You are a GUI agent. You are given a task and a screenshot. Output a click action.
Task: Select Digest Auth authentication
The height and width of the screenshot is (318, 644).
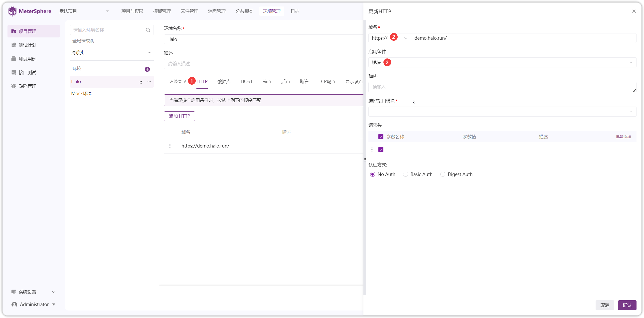click(x=443, y=174)
